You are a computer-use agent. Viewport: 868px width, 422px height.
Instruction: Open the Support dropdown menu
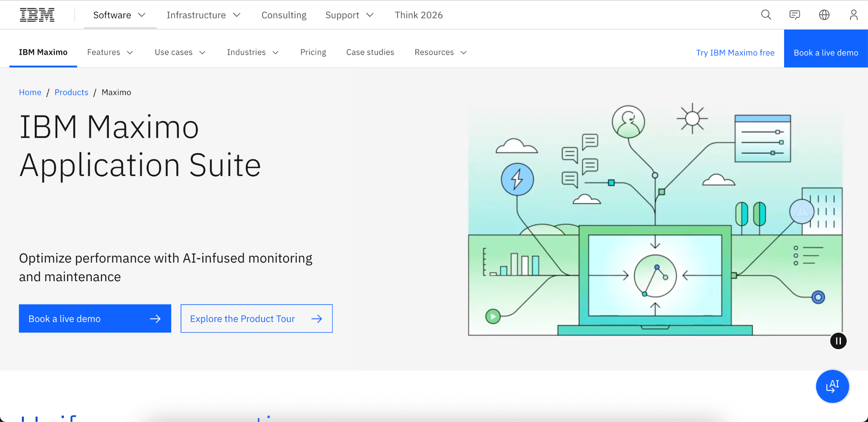point(349,15)
